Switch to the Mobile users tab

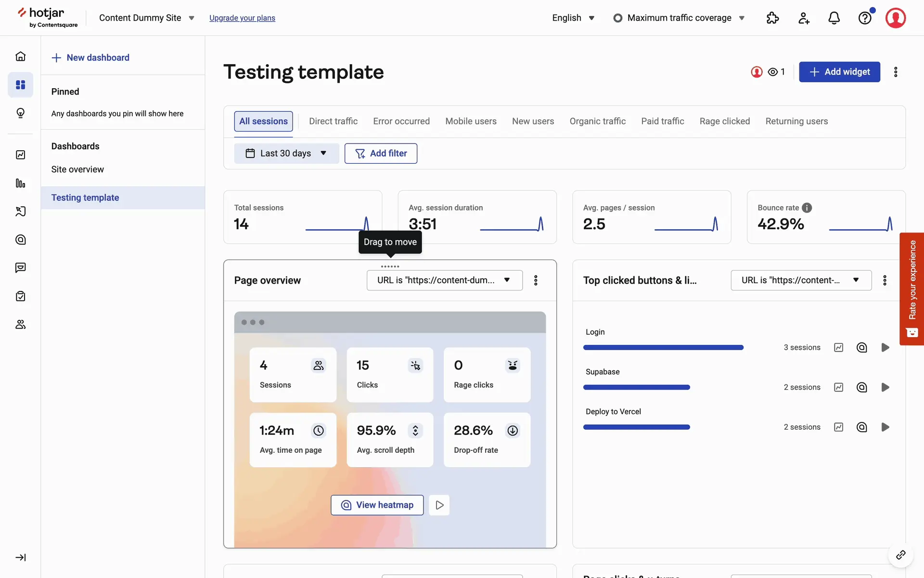(471, 121)
